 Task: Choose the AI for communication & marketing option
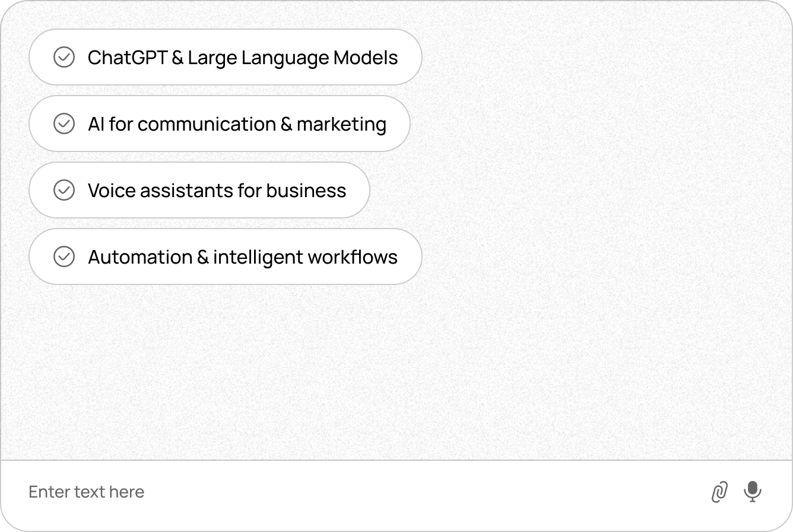[220, 124]
